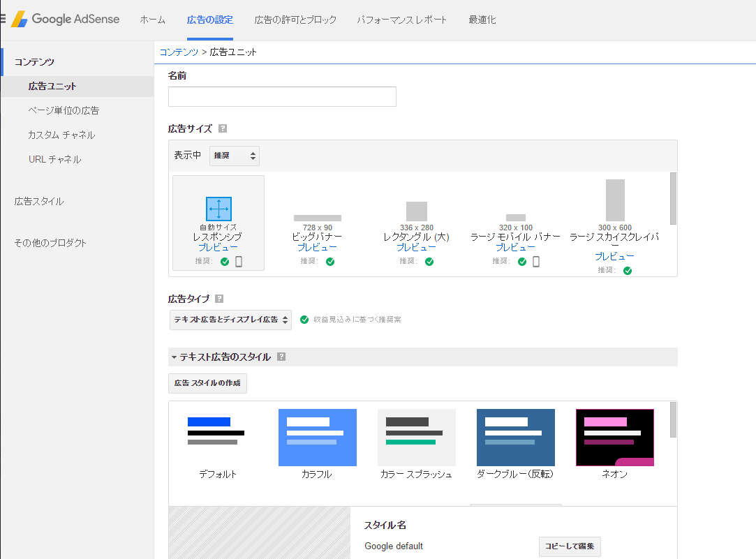This screenshot has height=559, width=756.
Task: Choose the ネオン style swatch
Action: pyautogui.click(x=615, y=438)
